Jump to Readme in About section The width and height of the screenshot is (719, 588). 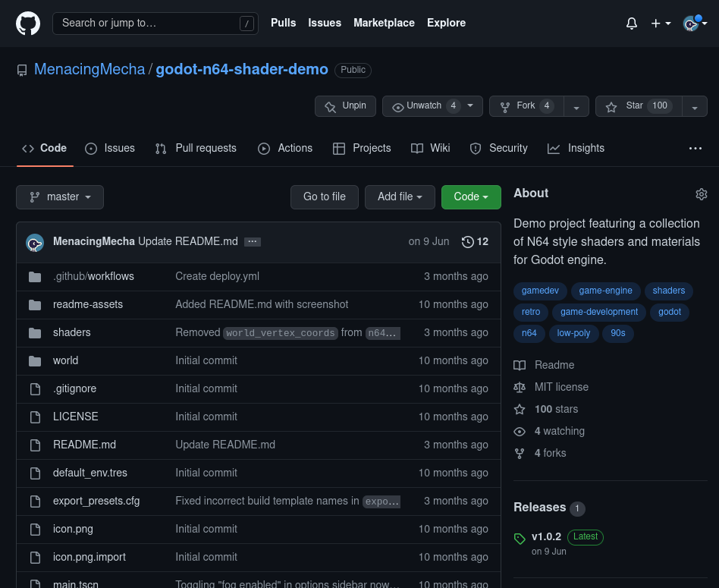(545, 365)
